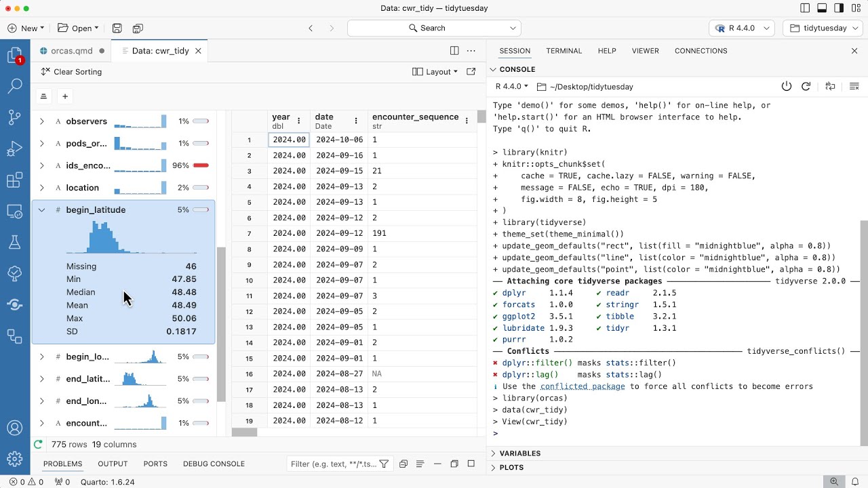Collapse the CONSOLE section
Image resolution: width=868 pixels, height=488 pixels.
(517, 69)
